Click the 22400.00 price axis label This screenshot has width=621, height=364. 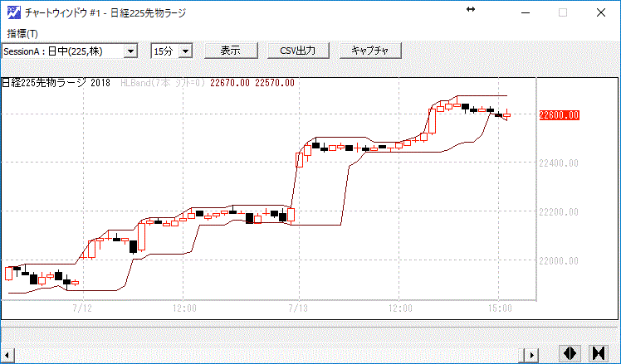pos(559,163)
